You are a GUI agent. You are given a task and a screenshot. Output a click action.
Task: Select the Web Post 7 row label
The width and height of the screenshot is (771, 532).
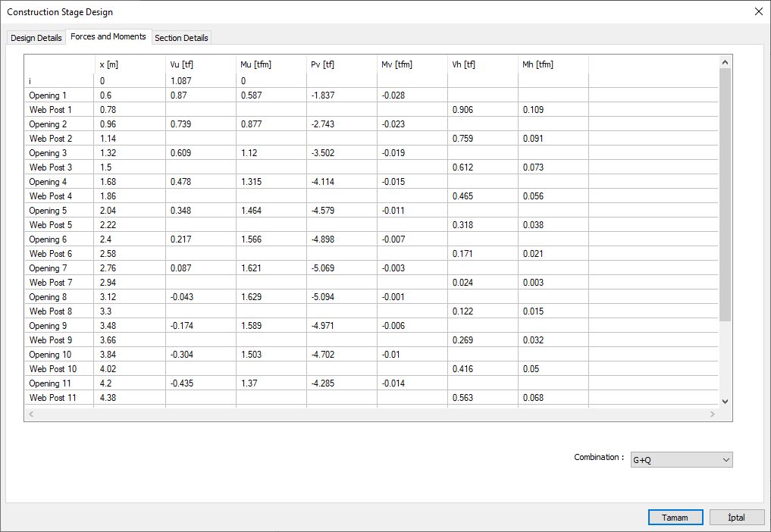[51, 283]
